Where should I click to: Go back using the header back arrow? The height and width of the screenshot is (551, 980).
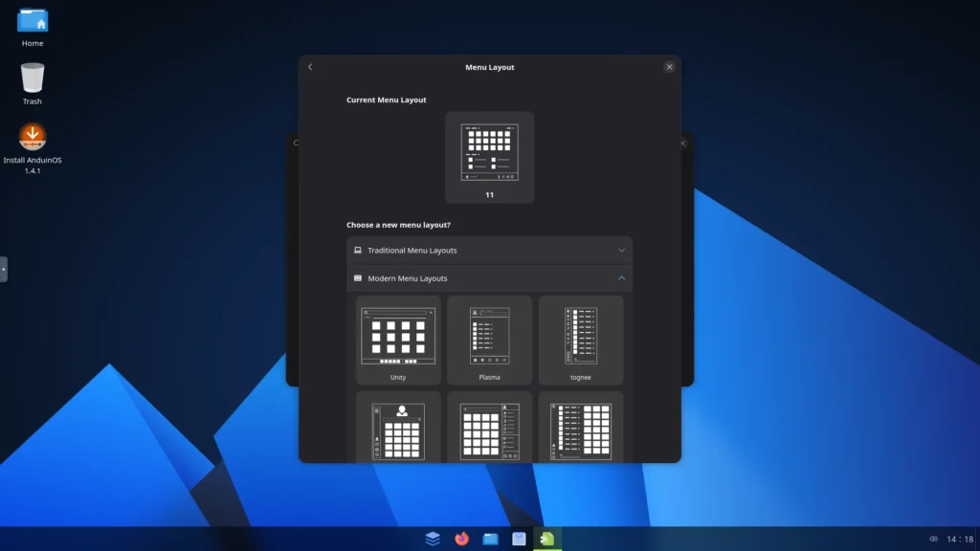pos(310,67)
